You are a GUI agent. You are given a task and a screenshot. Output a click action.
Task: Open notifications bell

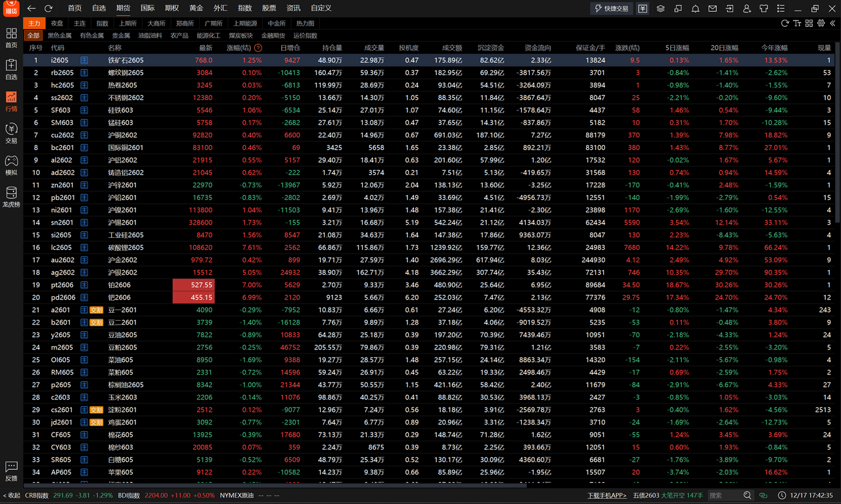coord(696,9)
